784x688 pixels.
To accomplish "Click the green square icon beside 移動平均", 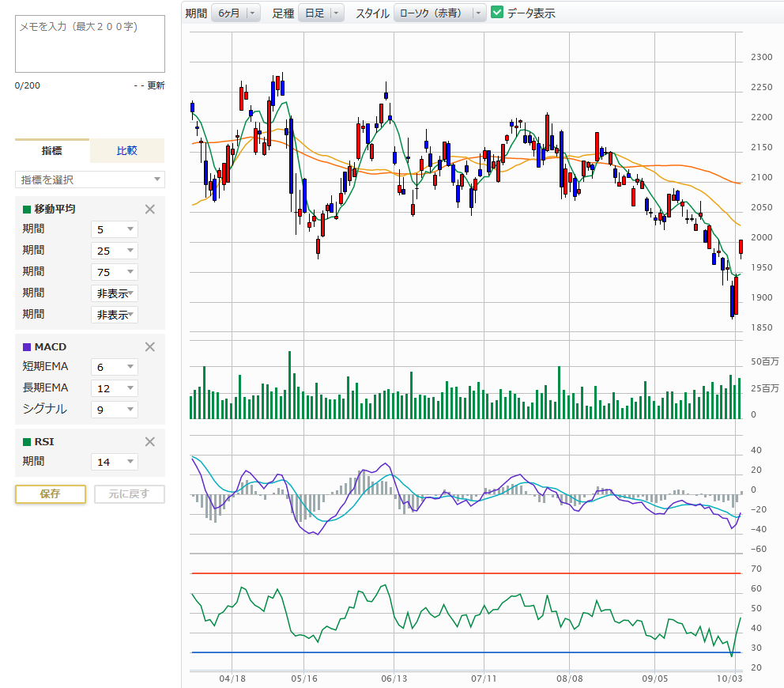I will [27, 210].
